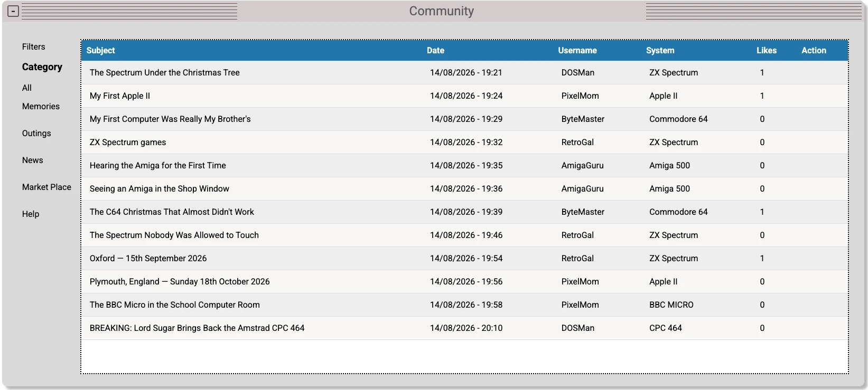The height and width of the screenshot is (390, 868).
Task: Choose the Help category
Action: point(31,214)
